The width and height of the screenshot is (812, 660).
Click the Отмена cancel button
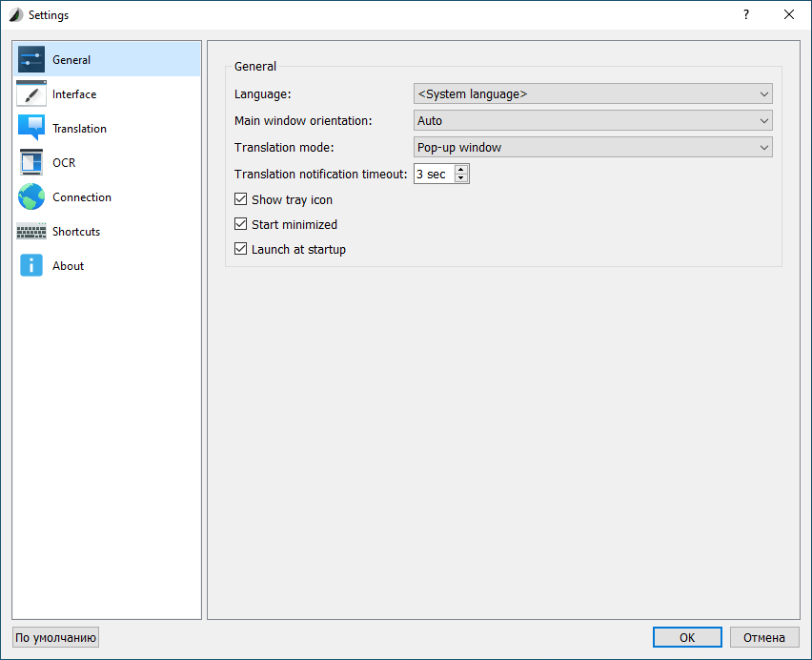[x=764, y=638]
